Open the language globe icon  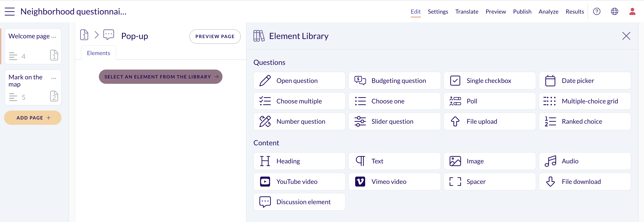(x=614, y=12)
